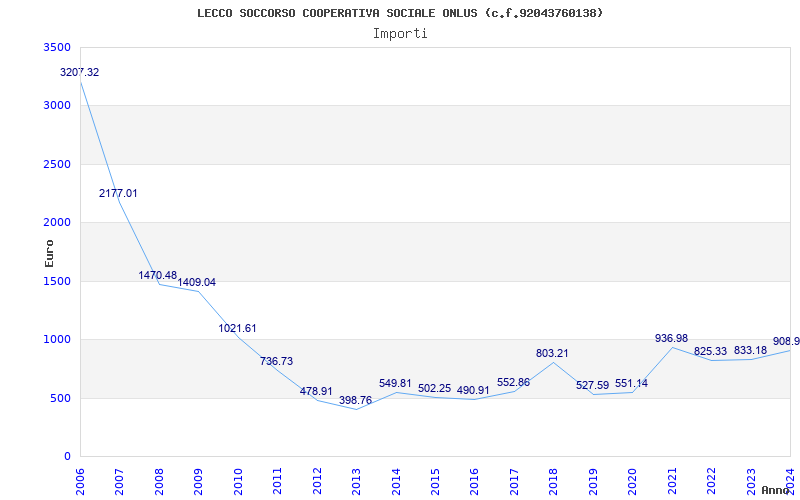Click the x-axis year 2008
Viewport: 800px width, 500px height.
pos(159,481)
